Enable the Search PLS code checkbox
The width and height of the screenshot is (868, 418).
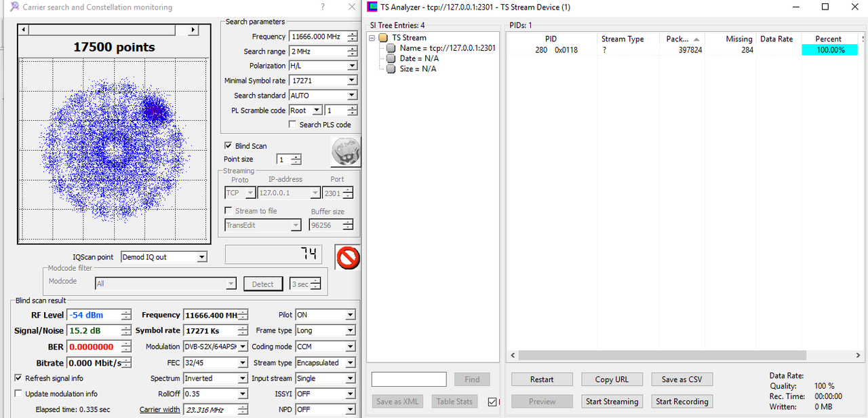[x=292, y=125]
